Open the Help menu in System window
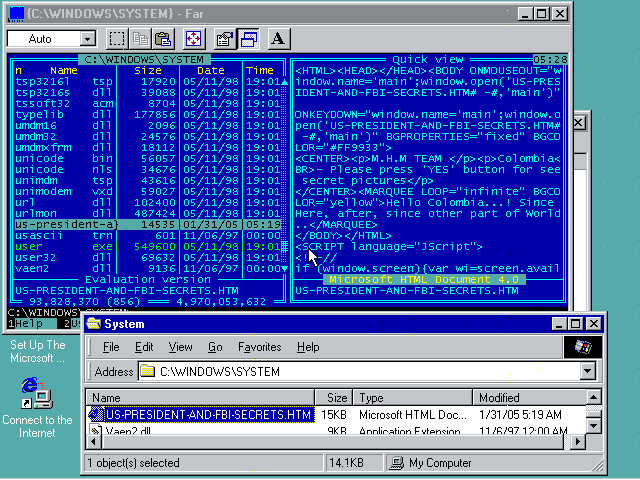Screen dimensions: 640x480 pyautogui.click(x=308, y=347)
